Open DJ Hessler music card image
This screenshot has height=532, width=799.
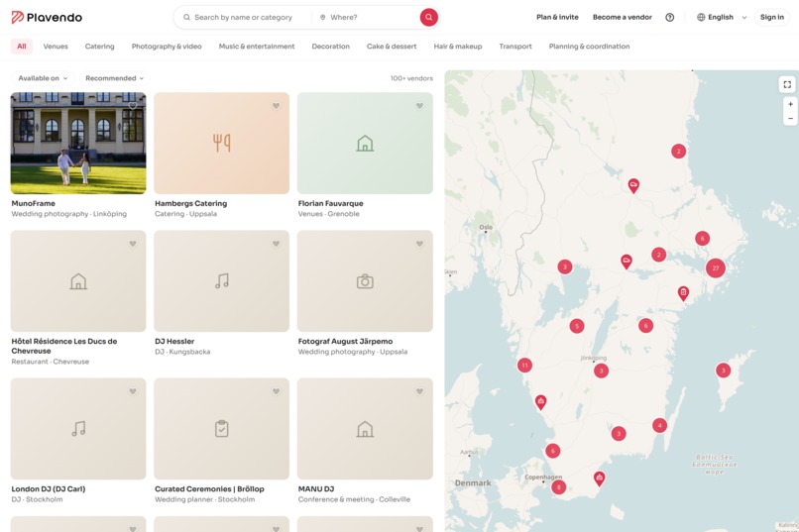tap(222, 281)
